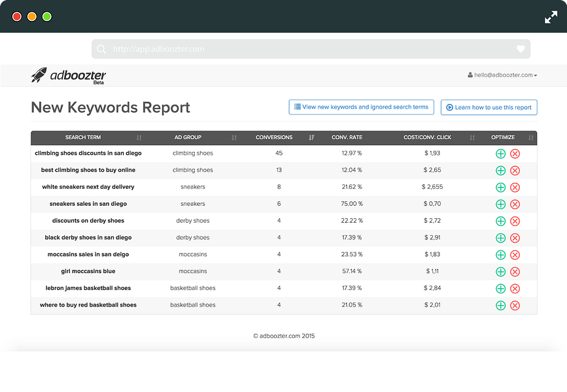Add 'lebron james basketball shoes' keyword
The width and height of the screenshot is (567, 392).
click(x=500, y=289)
